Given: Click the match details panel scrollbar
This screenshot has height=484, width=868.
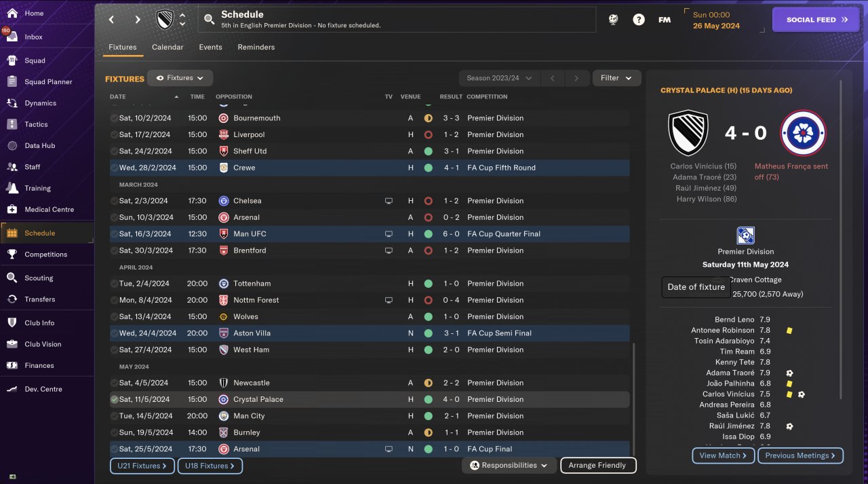Looking at the screenshot, I should coord(841,240).
